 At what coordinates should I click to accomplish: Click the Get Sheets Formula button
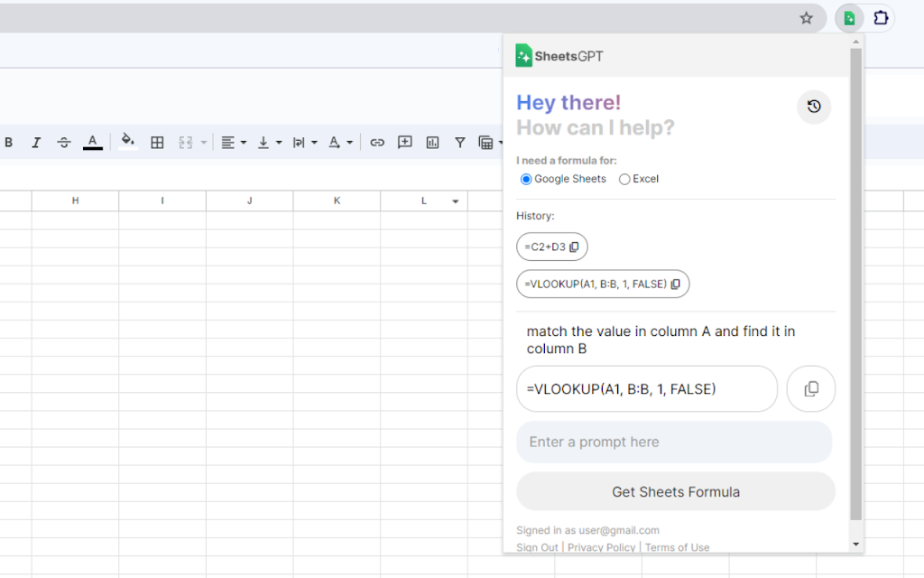(675, 491)
